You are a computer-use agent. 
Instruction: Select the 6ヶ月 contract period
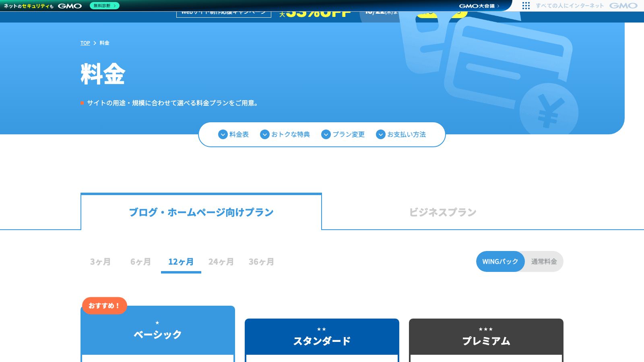click(141, 262)
